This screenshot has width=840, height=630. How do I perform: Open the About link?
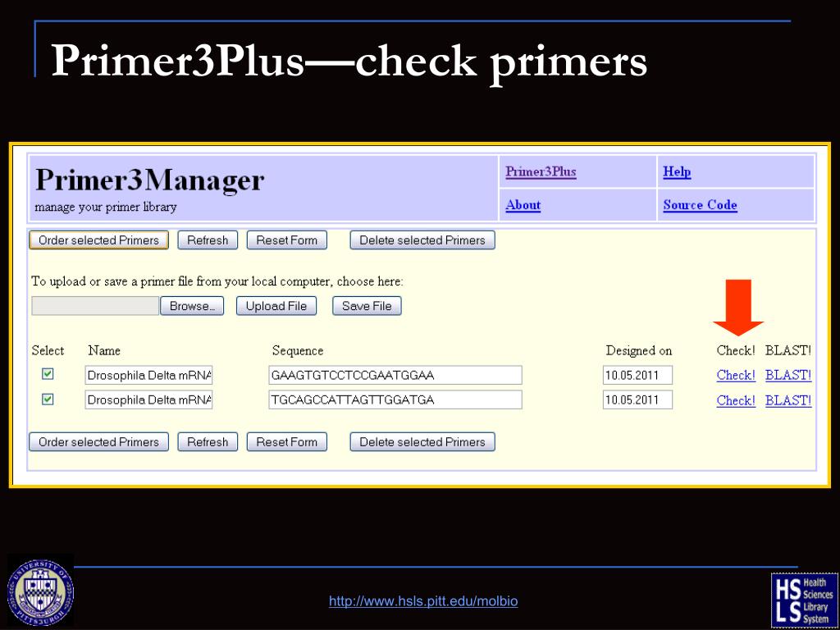coord(523,205)
